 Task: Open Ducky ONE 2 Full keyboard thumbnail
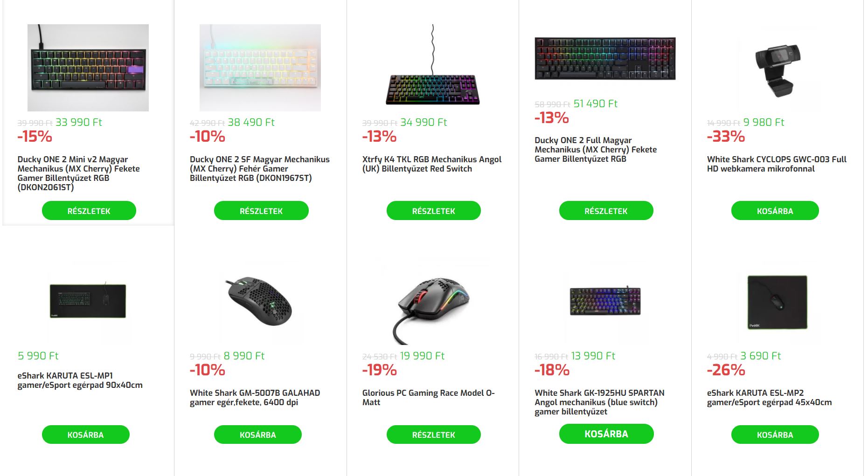[x=605, y=58]
